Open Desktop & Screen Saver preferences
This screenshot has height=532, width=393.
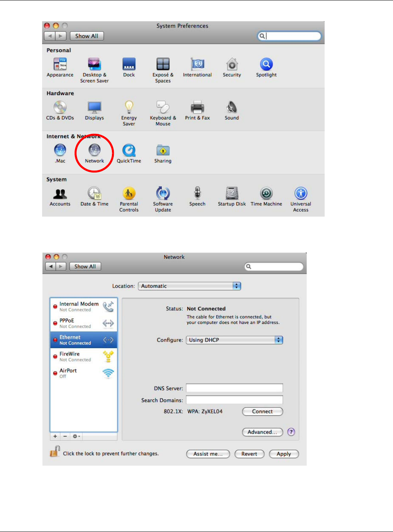(94, 70)
